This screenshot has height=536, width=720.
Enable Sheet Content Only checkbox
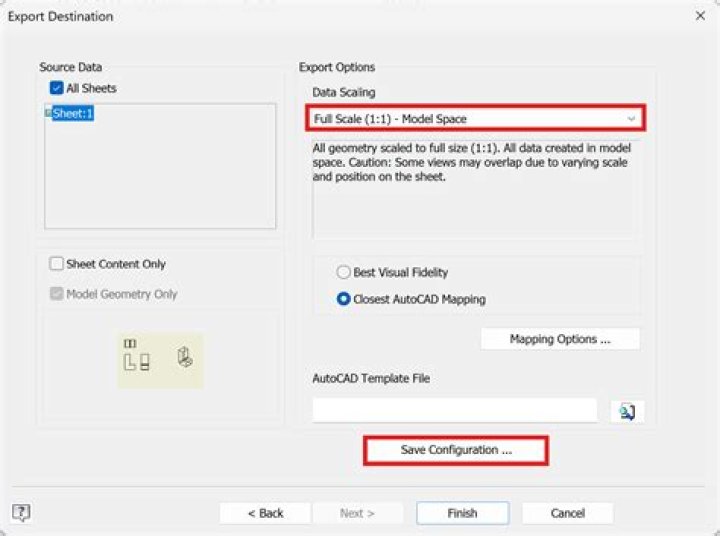pos(56,264)
